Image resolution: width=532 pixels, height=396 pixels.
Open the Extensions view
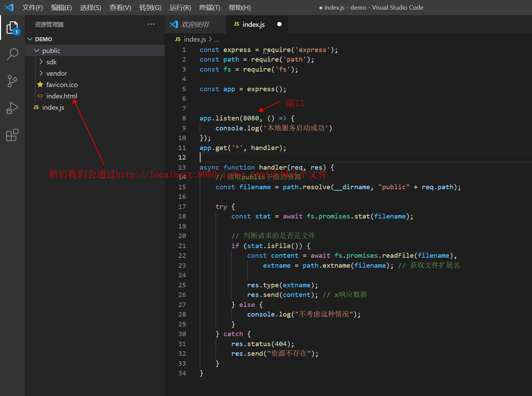[x=12, y=135]
